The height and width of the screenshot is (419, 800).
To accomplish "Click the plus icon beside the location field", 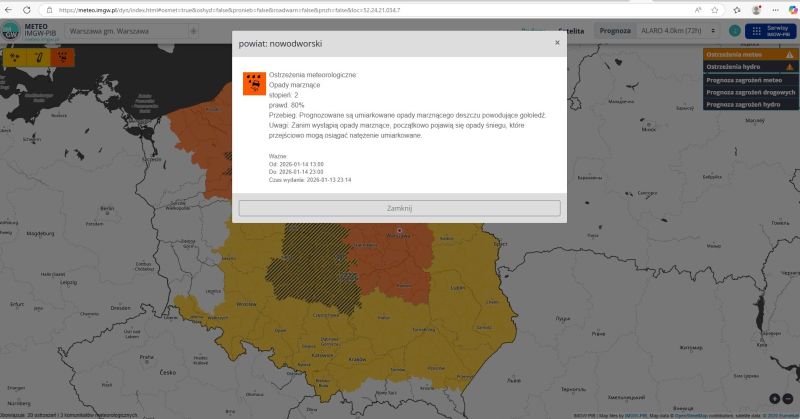I will [194, 31].
